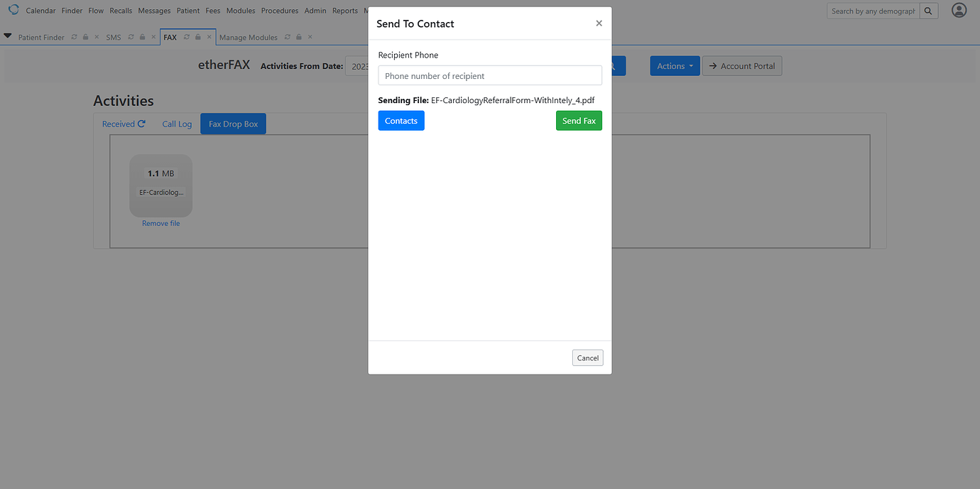Viewport: 980px width, 489px height.
Task: Click the app logo in the corner
Action: (13, 9)
